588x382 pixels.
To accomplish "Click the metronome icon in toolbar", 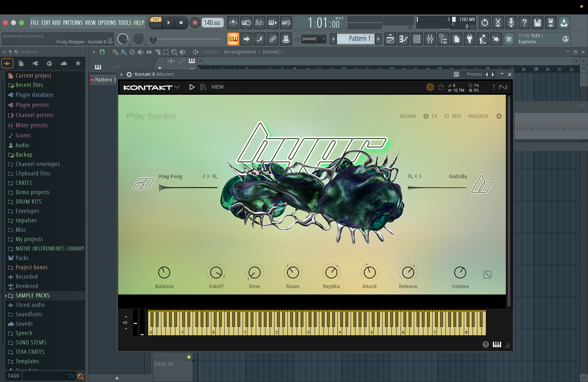I will point(233,23).
